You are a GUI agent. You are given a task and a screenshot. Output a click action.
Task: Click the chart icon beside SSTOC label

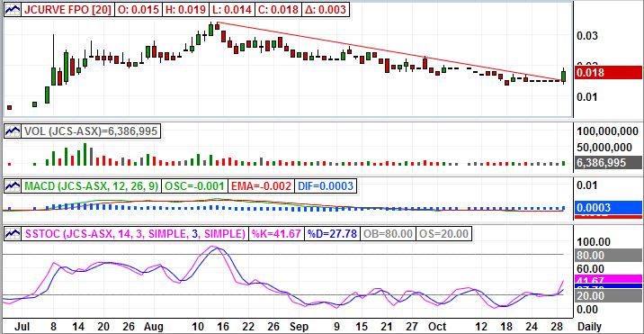[x=13, y=234]
